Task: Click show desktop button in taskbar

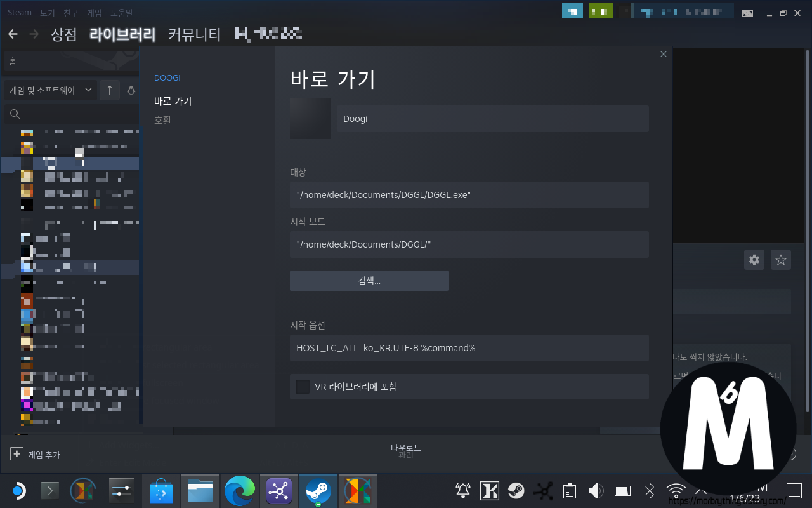Action: (x=794, y=490)
